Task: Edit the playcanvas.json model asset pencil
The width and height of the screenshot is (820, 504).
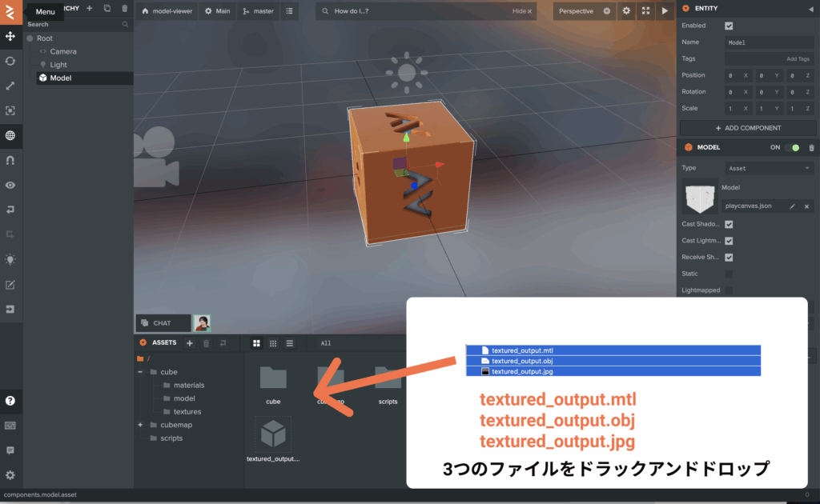Action: click(792, 206)
